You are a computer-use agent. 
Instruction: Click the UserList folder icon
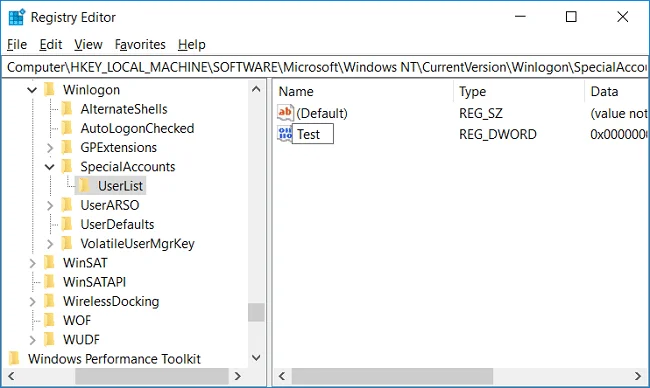click(x=84, y=186)
